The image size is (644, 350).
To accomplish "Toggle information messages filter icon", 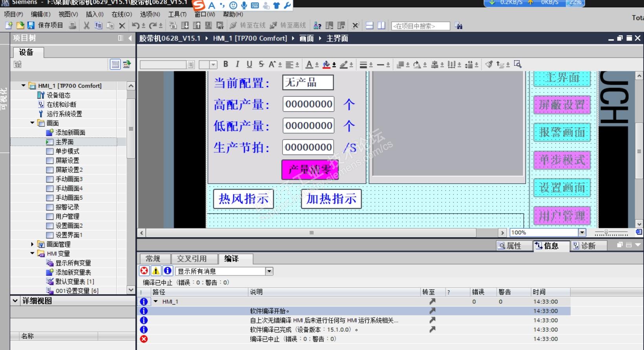I will pyautogui.click(x=168, y=271).
